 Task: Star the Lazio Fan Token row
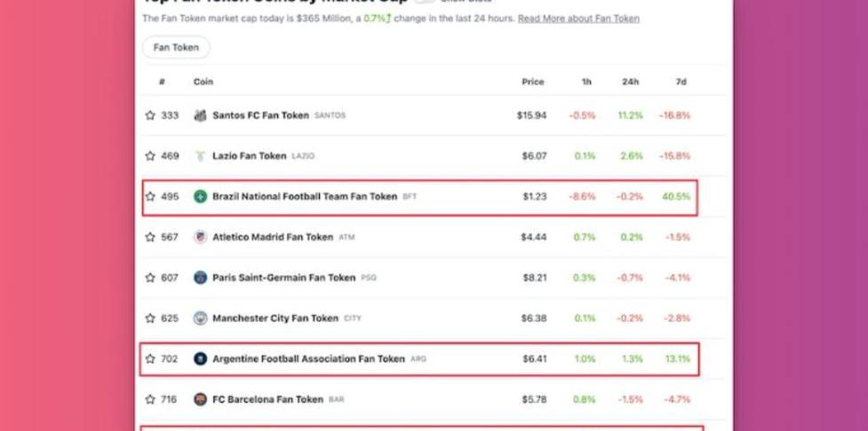click(150, 156)
